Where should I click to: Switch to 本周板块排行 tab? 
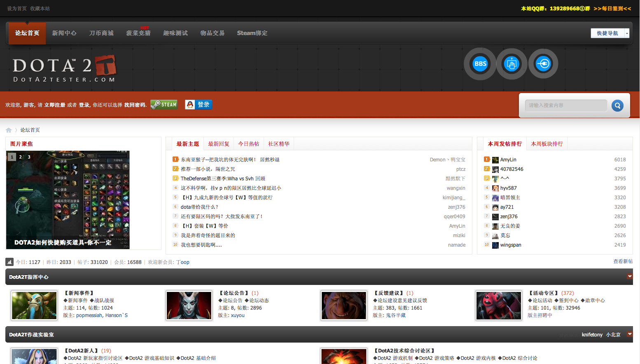(x=547, y=144)
